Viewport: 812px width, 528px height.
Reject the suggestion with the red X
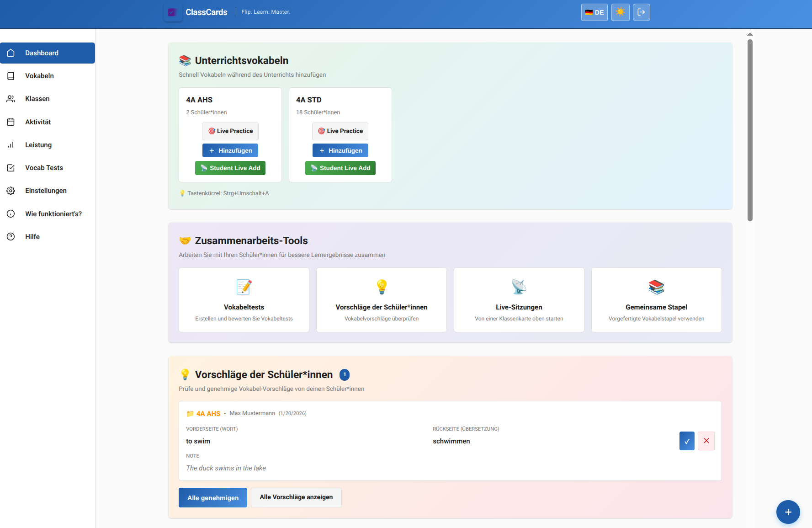coord(706,441)
